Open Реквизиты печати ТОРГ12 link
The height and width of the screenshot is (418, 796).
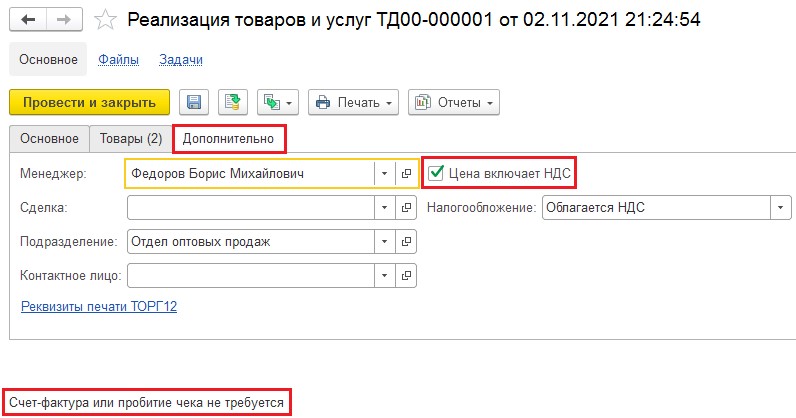(x=99, y=307)
